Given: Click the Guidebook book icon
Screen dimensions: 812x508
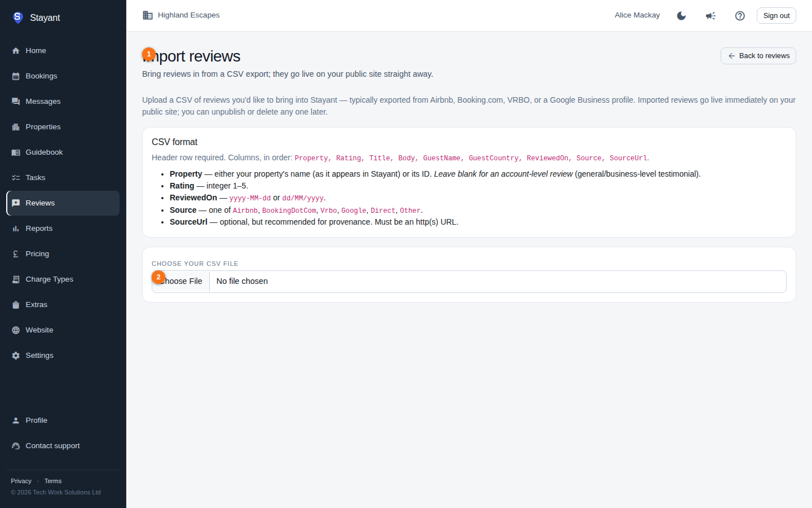Looking at the screenshot, I should [16, 152].
